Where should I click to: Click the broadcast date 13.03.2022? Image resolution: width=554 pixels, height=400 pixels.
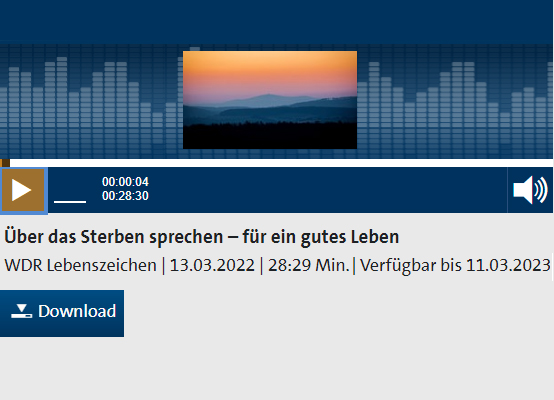point(212,265)
